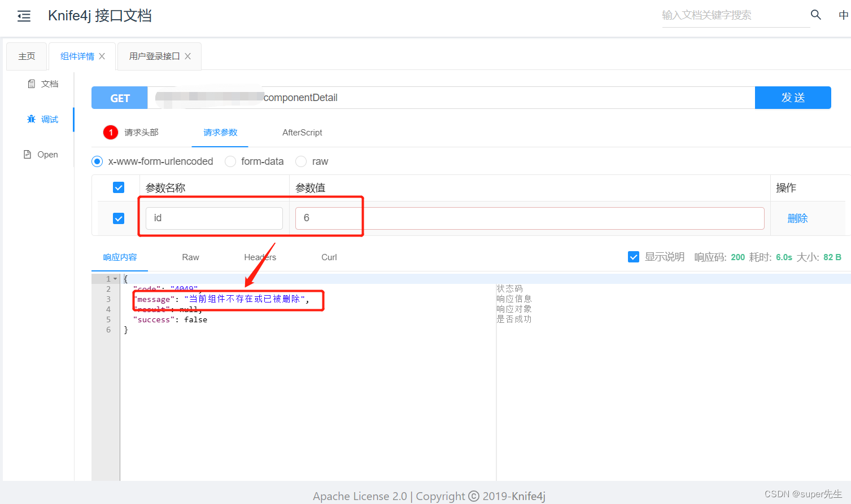Click the response code value 200

click(737, 257)
